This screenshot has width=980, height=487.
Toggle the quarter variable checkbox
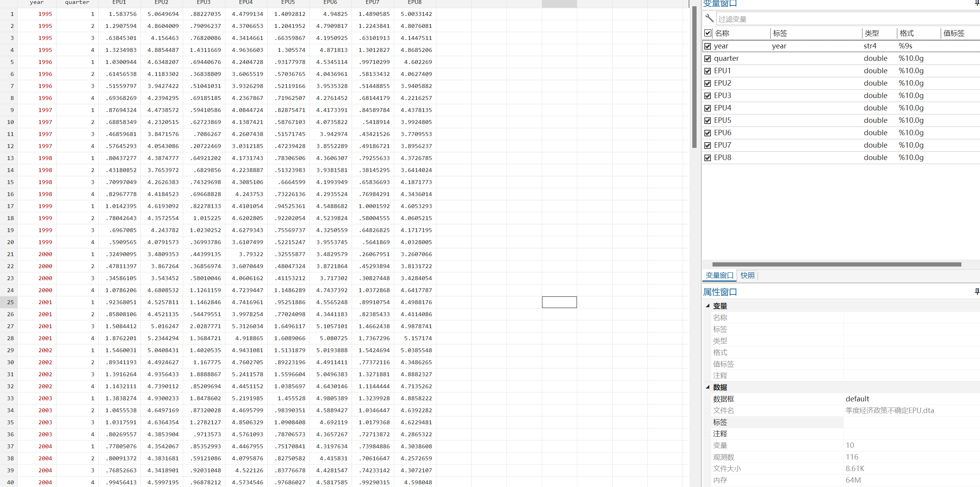click(x=708, y=59)
